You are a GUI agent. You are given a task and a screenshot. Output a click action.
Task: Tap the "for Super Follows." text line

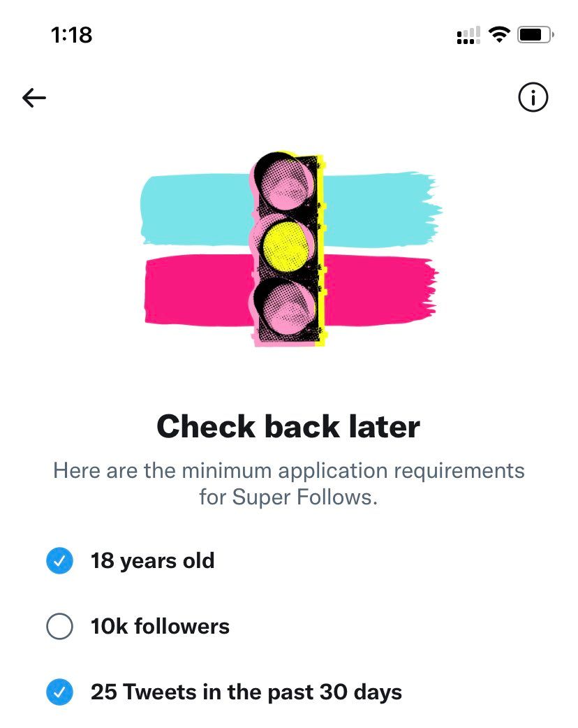pyautogui.click(x=288, y=498)
